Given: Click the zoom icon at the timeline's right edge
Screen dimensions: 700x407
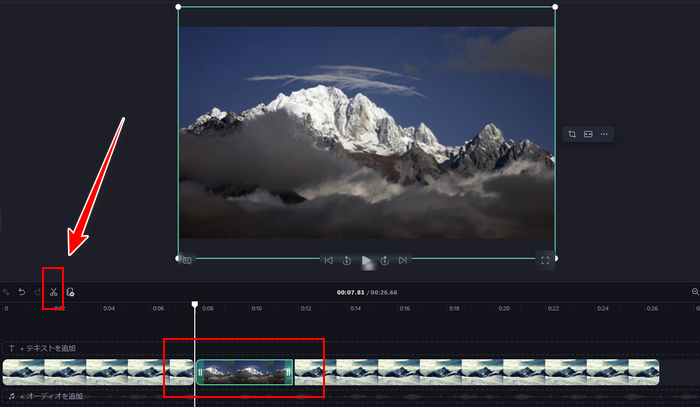Looking at the screenshot, I should tap(695, 292).
